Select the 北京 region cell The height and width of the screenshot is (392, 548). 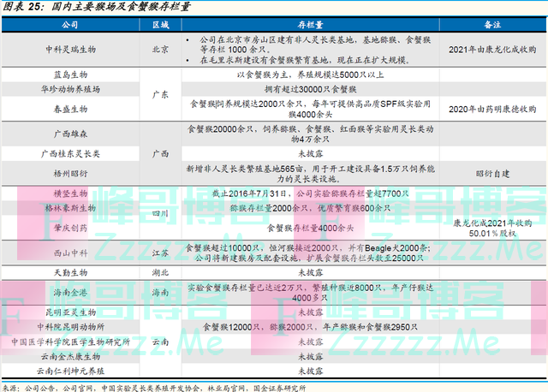coord(159,50)
